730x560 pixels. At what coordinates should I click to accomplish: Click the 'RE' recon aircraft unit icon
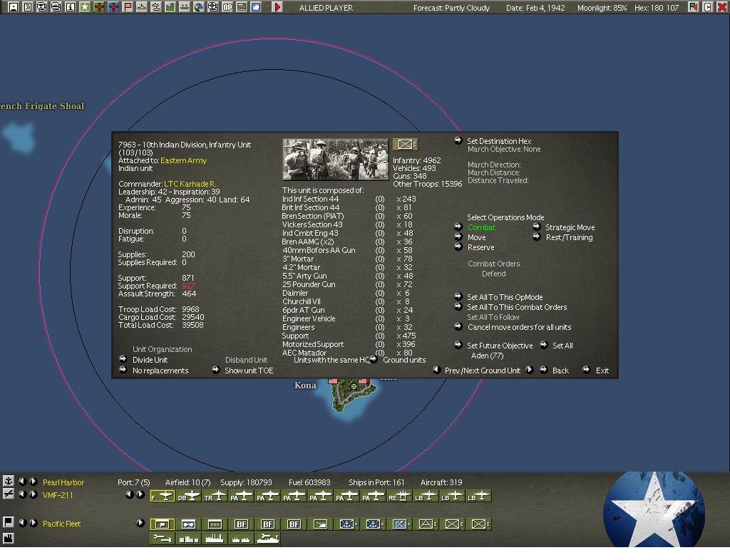[x=400, y=497]
